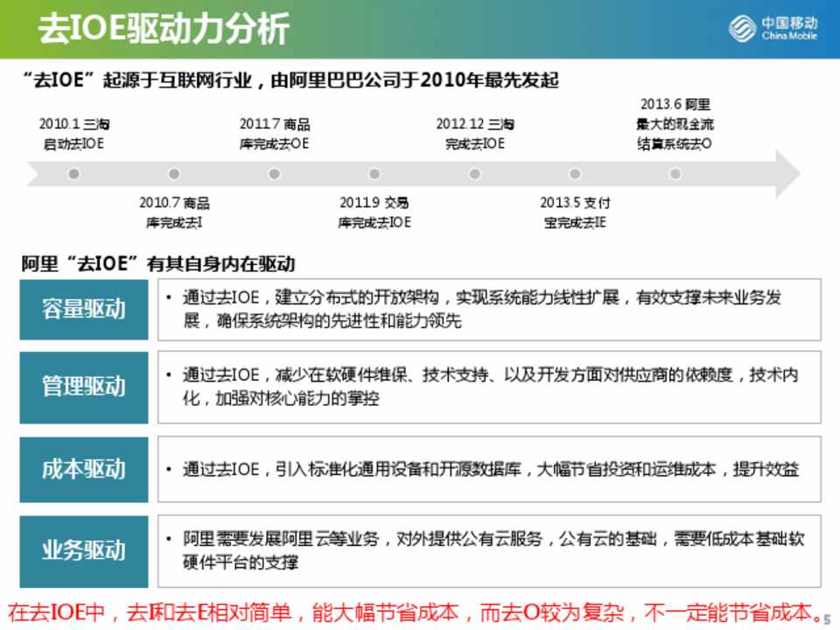Screen dimensions: 840x630
Task: Select the 成本驱动 label box
Action: tap(84, 468)
